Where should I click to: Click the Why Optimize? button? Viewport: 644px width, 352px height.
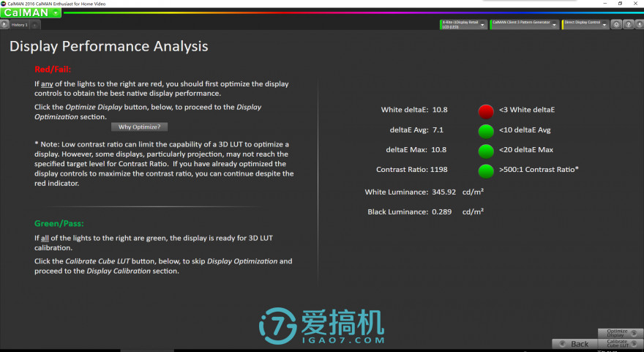tap(139, 127)
